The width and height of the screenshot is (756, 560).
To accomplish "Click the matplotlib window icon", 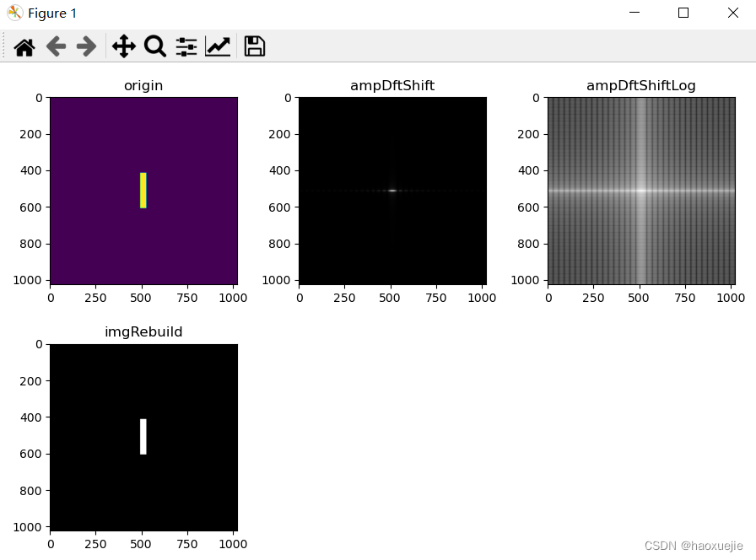I will (13, 13).
